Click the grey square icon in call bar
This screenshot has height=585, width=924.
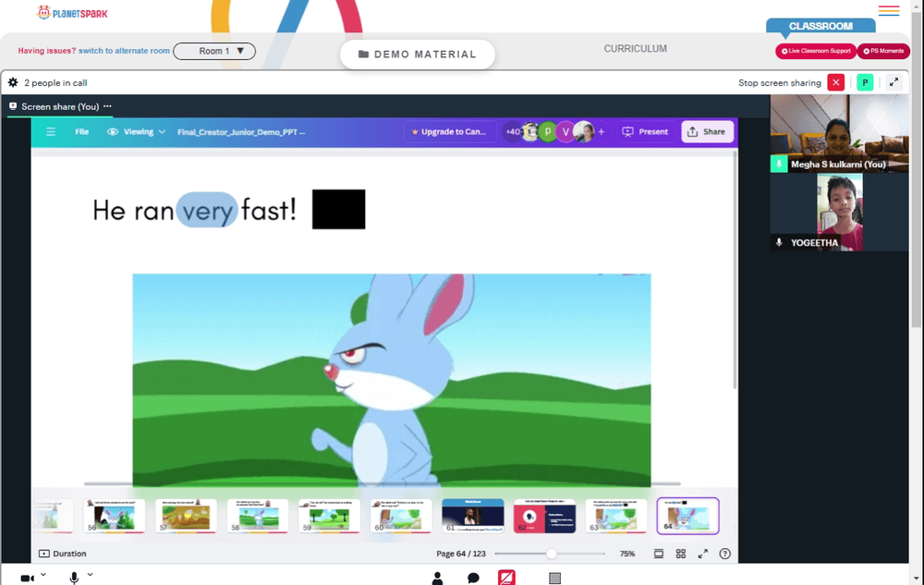pyautogui.click(x=554, y=578)
